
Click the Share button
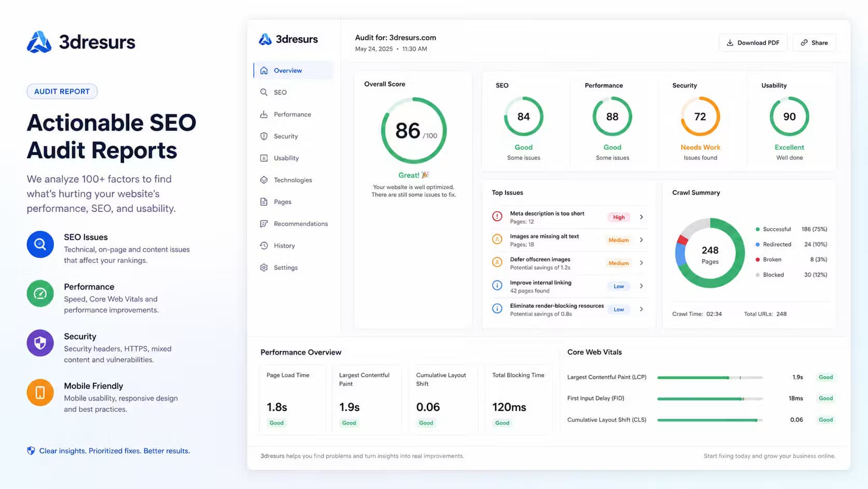(814, 43)
